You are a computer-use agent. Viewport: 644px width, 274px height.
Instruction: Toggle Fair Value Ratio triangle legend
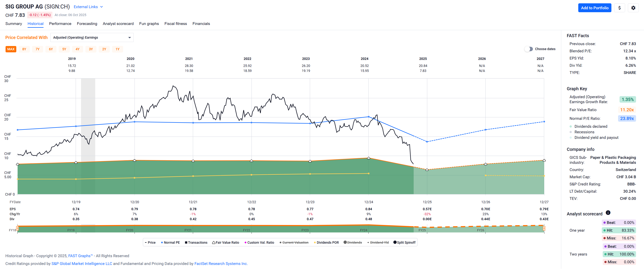226,242
